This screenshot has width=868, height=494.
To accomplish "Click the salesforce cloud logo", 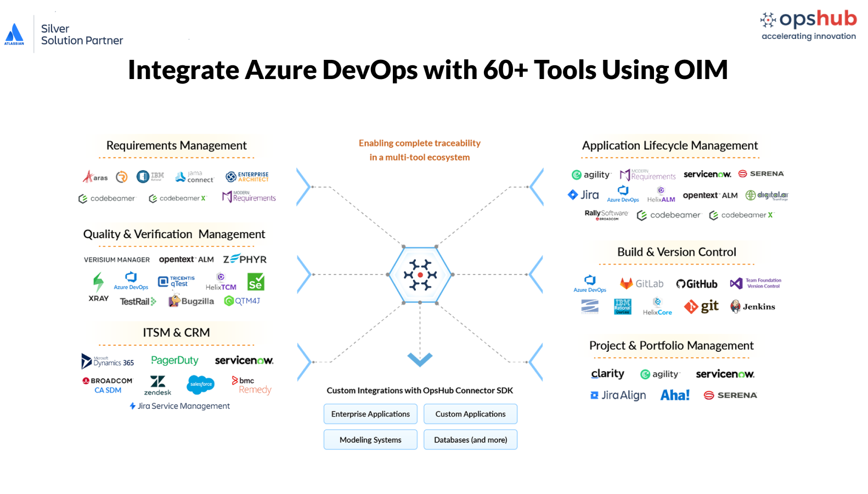I will 201,384.
